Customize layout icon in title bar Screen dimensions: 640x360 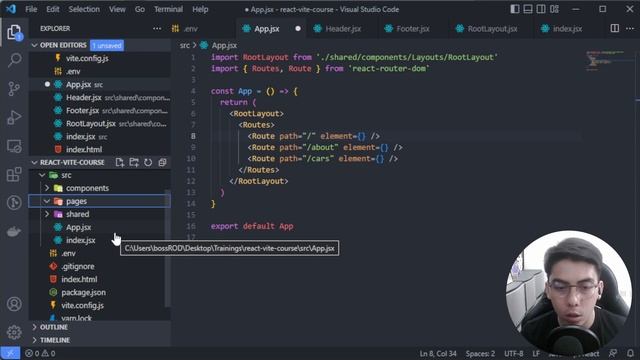[x=554, y=9]
